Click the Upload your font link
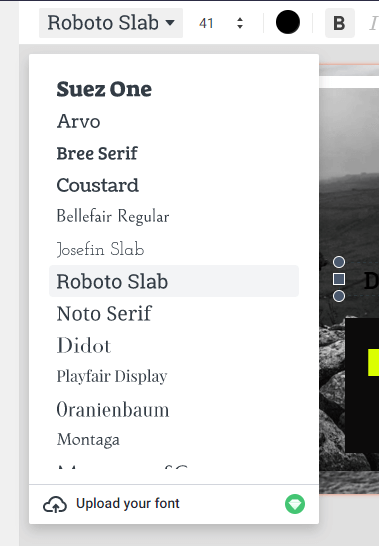 (x=128, y=504)
